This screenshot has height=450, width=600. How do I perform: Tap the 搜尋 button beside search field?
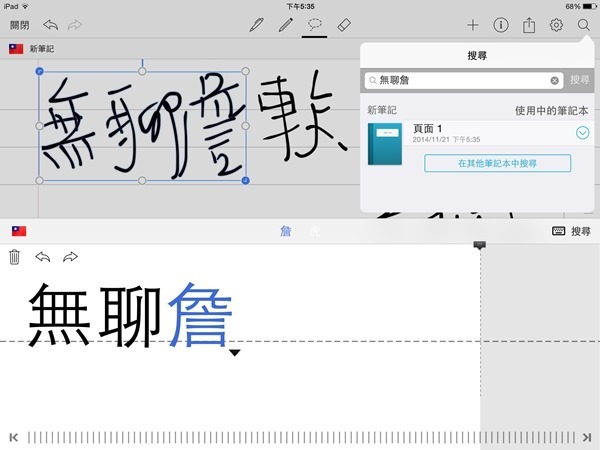[x=579, y=80]
